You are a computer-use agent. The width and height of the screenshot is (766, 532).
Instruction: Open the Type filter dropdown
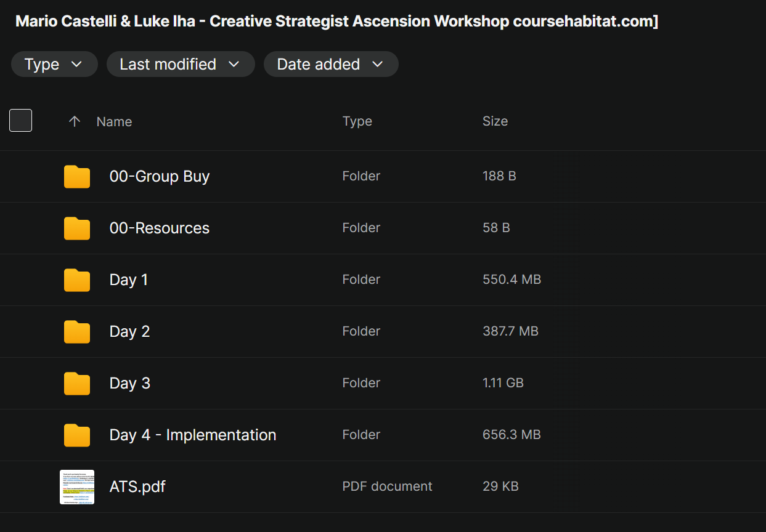(54, 65)
